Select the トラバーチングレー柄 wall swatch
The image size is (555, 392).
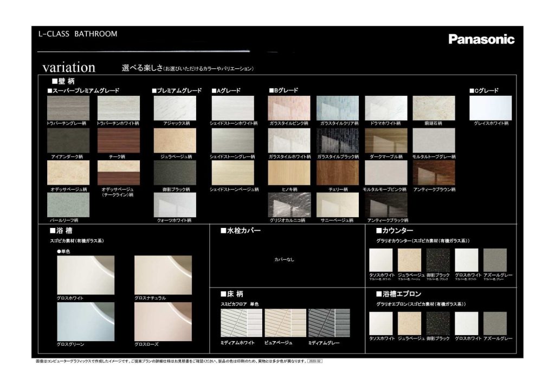point(68,108)
